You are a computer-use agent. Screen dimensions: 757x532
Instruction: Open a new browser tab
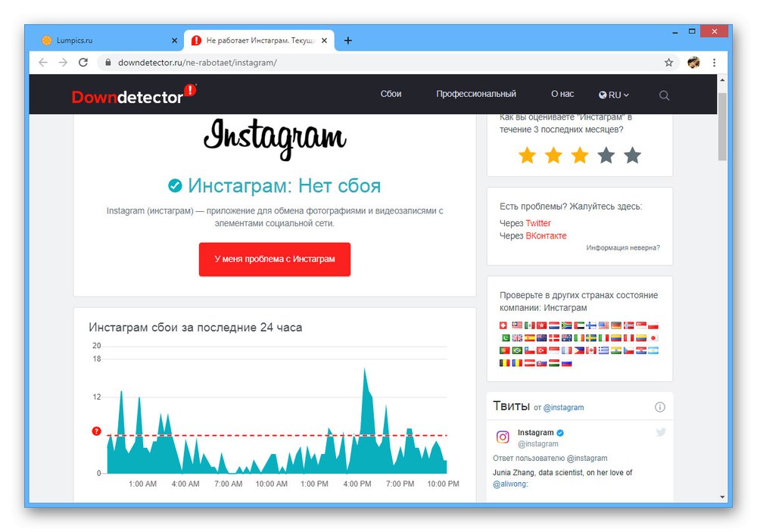[347, 41]
